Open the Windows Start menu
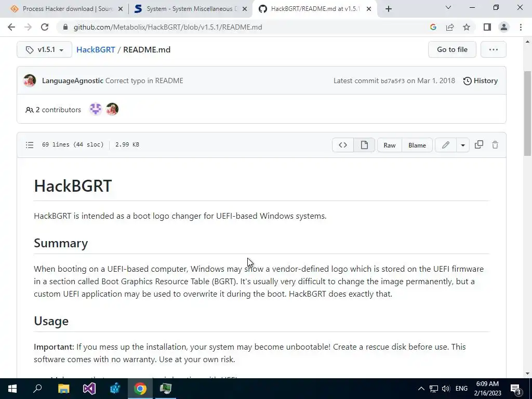532x399 pixels. click(12, 389)
